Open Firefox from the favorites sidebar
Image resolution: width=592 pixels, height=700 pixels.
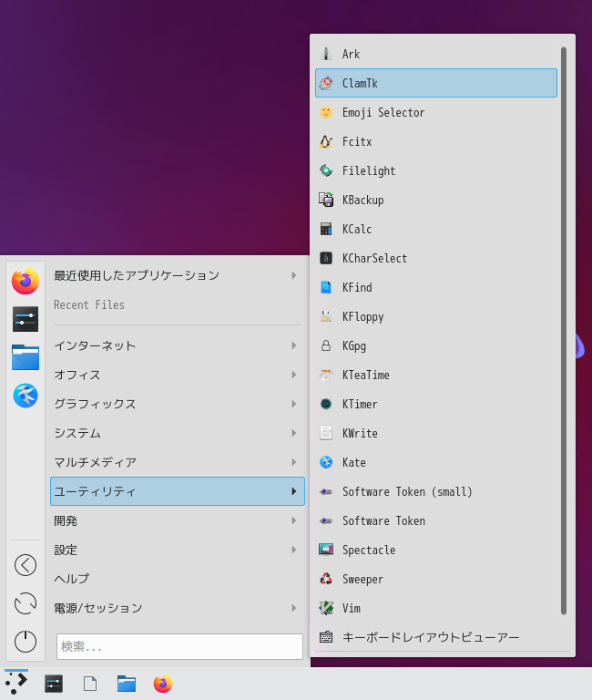26,281
